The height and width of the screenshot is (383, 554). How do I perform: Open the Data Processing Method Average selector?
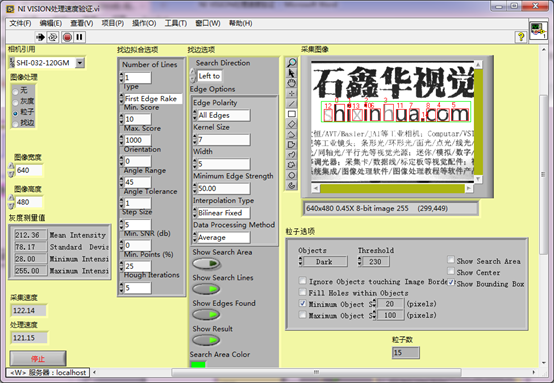(x=223, y=237)
